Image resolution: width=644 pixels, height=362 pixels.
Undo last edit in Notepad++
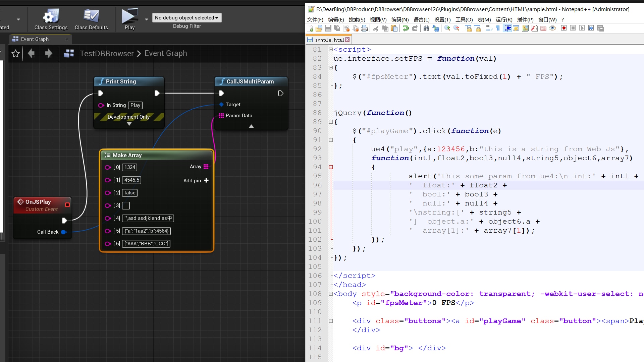(x=407, y=28)
